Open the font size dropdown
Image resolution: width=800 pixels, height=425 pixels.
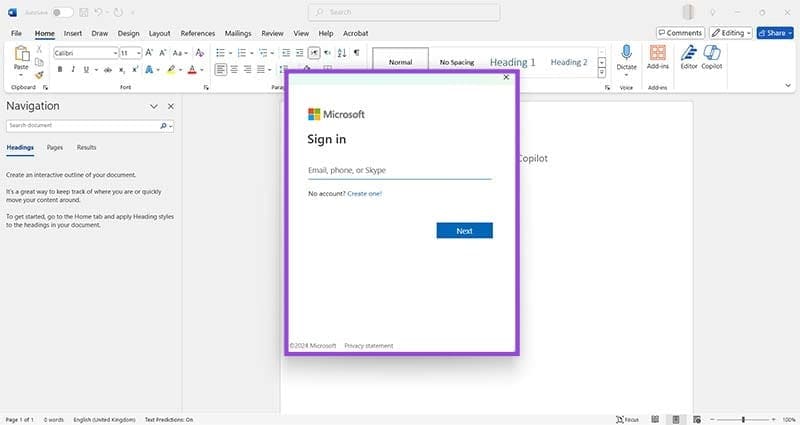click(x=138, y=53)
